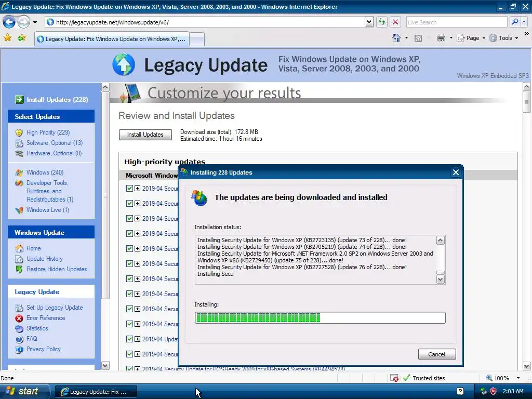This screenshot has height=399, width=532.
Task: Click the Live Search input box
Action: coord(456,22)
